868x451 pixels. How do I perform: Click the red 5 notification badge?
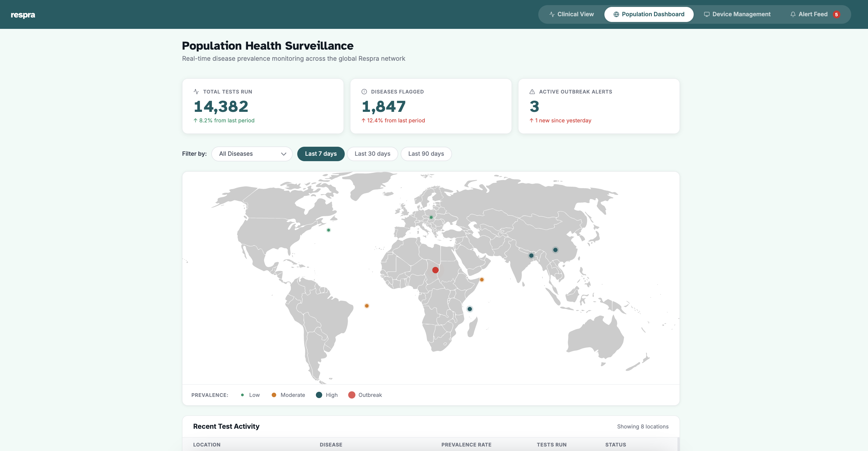pos(836,14)
